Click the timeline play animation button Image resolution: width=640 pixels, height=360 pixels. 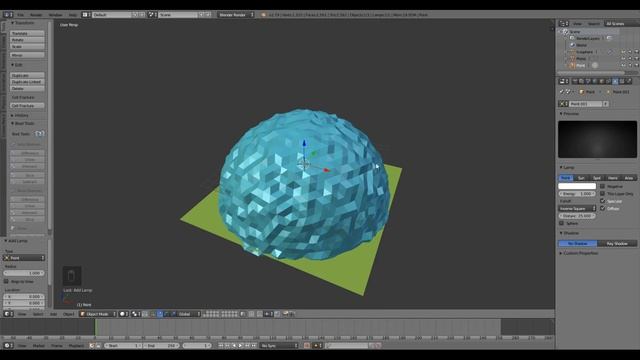tap(241, 346)
